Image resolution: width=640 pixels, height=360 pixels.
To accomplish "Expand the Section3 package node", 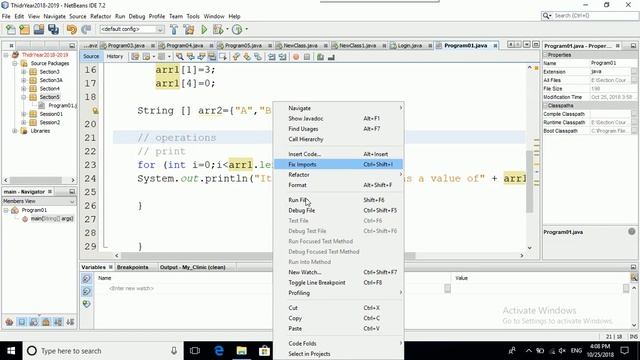I will (x=24, y=72).
